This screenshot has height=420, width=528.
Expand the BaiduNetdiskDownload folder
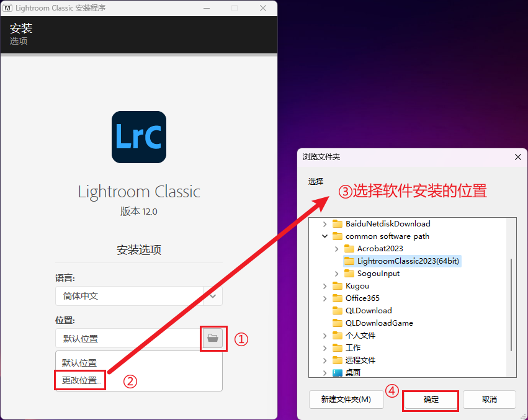[x=325, y=224]
